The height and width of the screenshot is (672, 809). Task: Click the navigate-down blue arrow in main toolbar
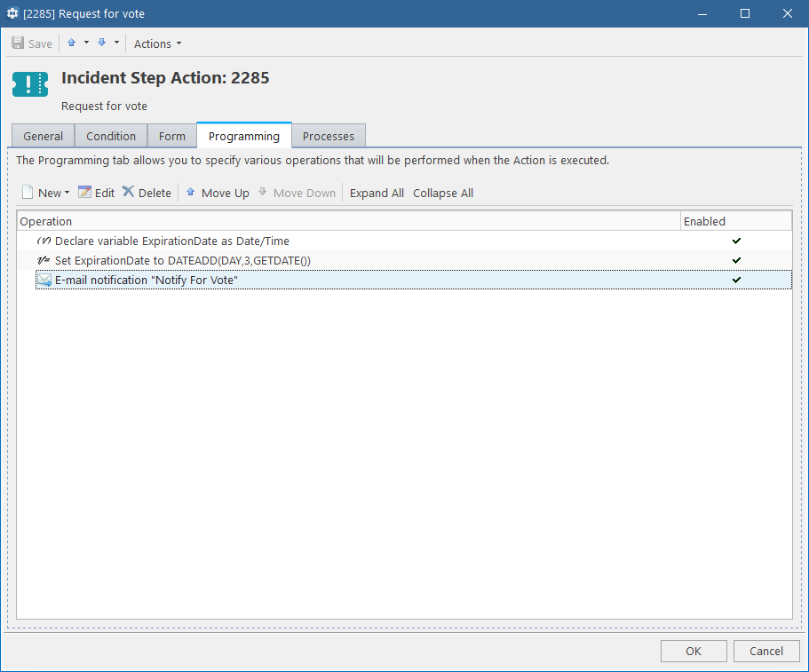pos(100,42)
